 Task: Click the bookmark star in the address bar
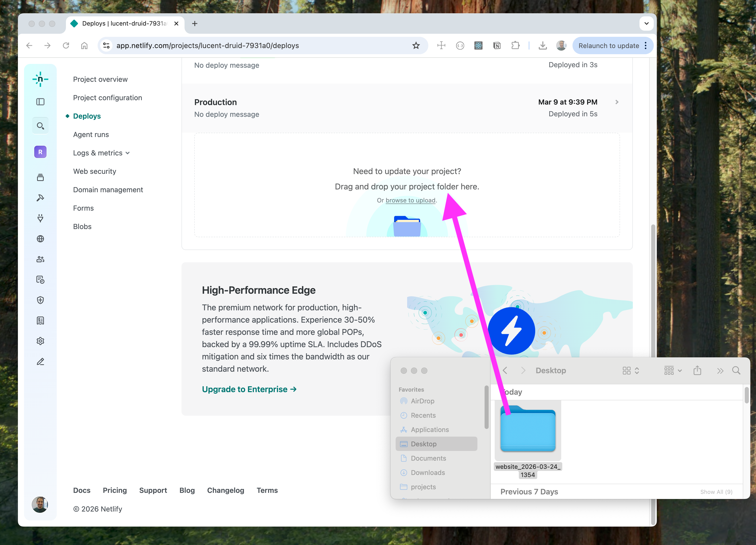tap(416, 46)
